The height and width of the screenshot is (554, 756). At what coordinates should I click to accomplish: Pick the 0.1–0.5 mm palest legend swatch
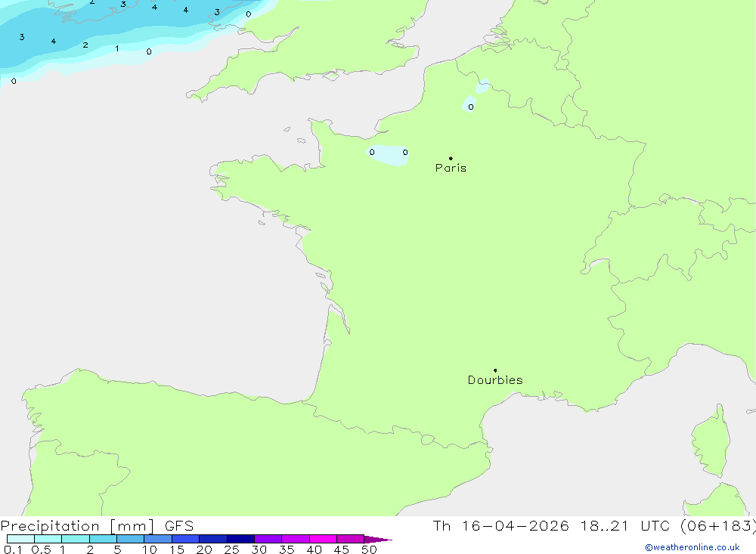[20, 539]
